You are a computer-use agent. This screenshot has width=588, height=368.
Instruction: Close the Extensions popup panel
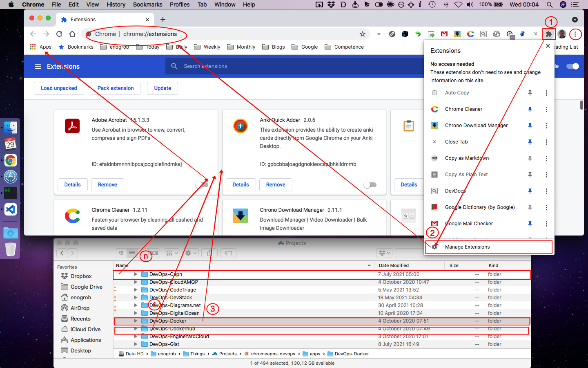(548, 46)
